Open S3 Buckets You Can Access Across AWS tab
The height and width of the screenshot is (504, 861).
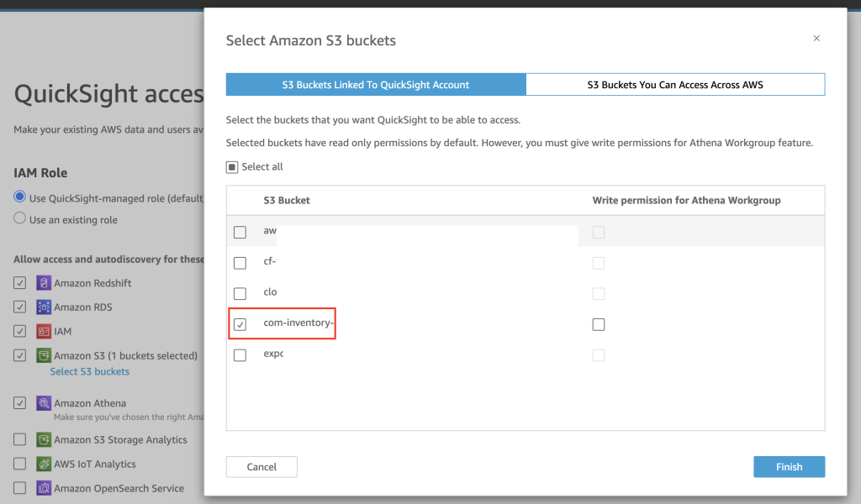click(x=675, y=85)
